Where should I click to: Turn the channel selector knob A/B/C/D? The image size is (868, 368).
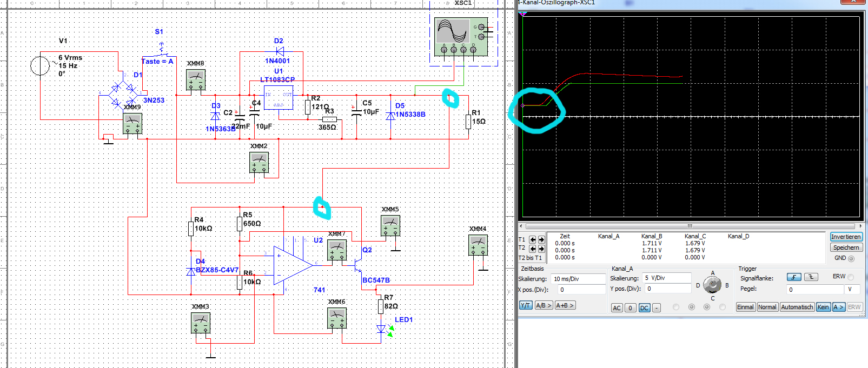[x=712, y=285]
